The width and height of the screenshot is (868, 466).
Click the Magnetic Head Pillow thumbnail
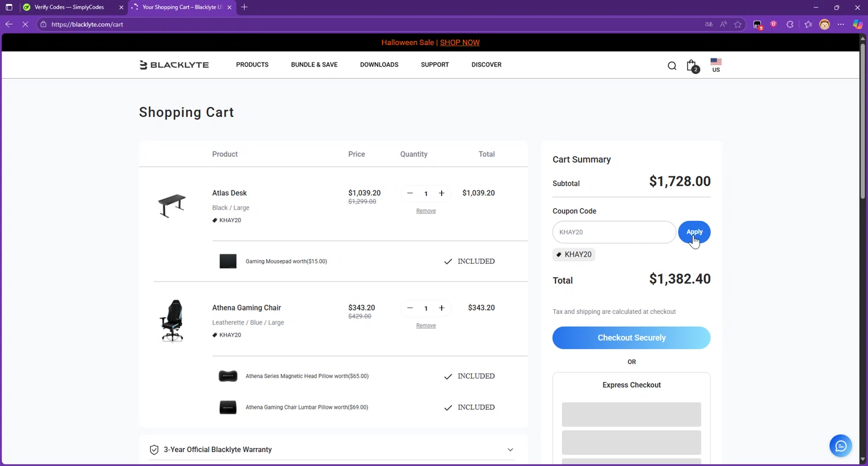point(228,376)
